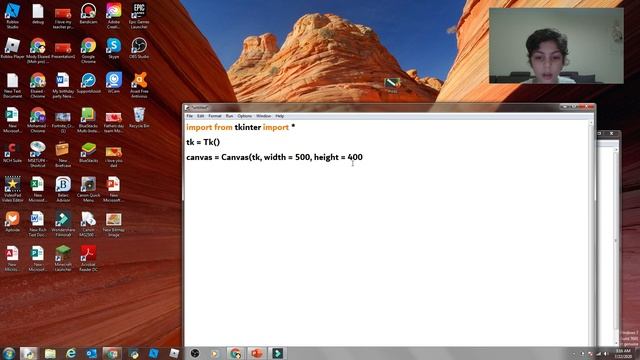Launch BlueStacks Multi-Instance shortcut
640x360 pixels.
tap(88, 120)
